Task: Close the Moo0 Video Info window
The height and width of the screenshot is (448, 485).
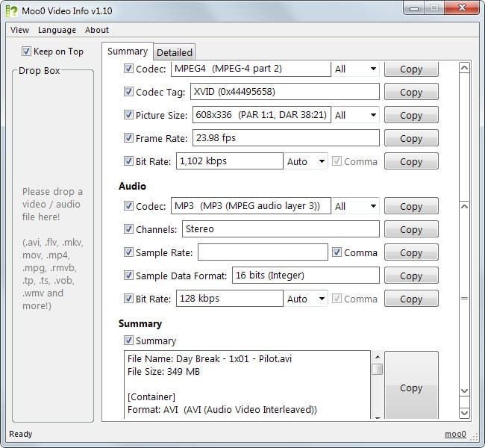Action: tap(462, 7)
